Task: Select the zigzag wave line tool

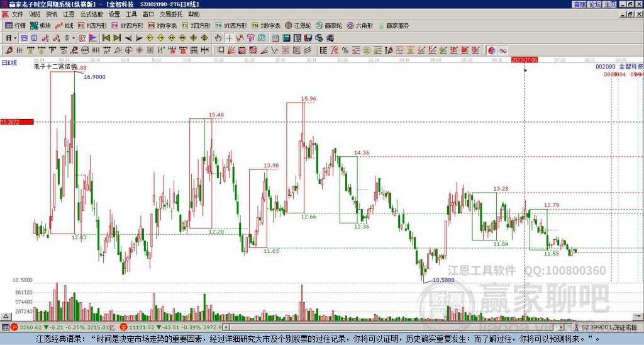Action: [274, 50]
